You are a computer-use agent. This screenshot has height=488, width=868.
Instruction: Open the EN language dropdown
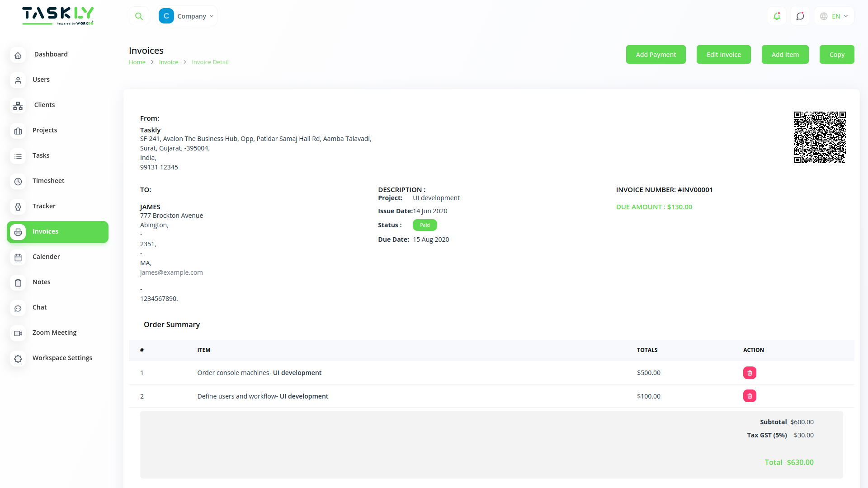[x=834, y=16]
